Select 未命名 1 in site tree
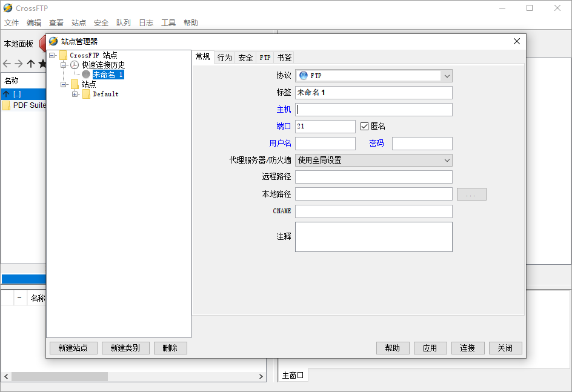 pos(108,75)
